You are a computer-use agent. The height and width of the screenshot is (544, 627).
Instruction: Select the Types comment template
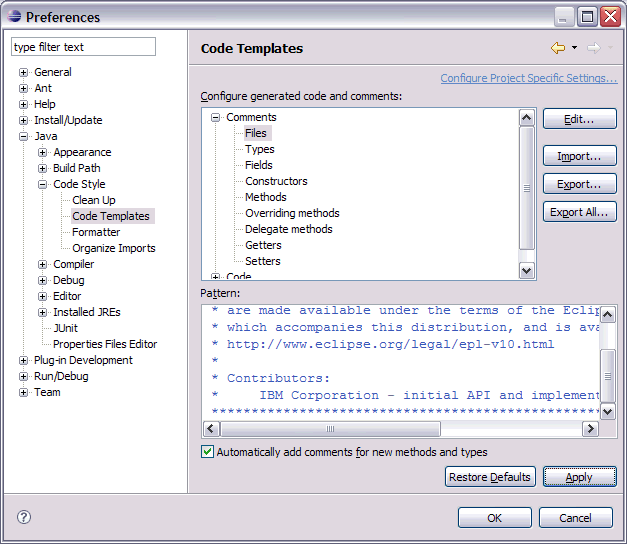(260, 149)
